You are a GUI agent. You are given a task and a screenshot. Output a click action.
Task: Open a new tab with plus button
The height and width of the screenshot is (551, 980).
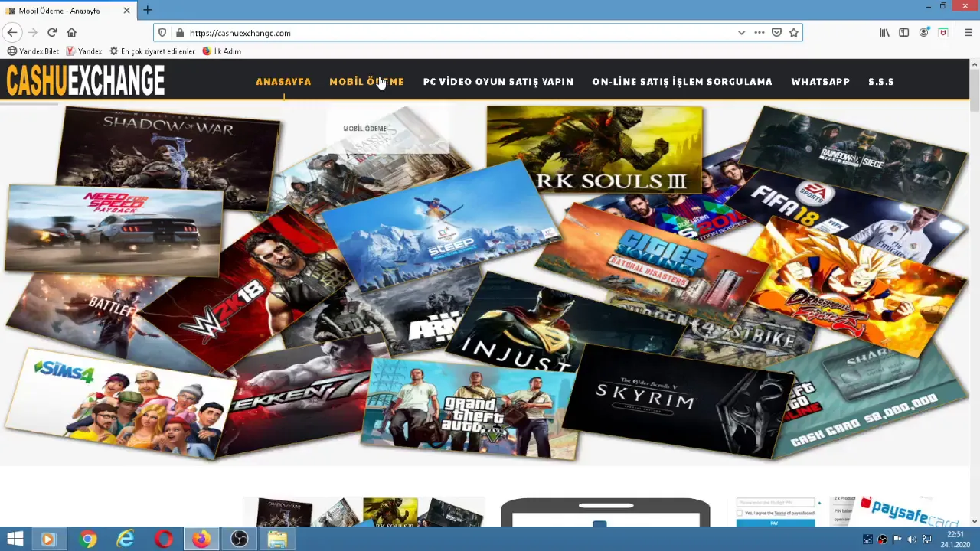pyautogui.click(x=148, y=10)
